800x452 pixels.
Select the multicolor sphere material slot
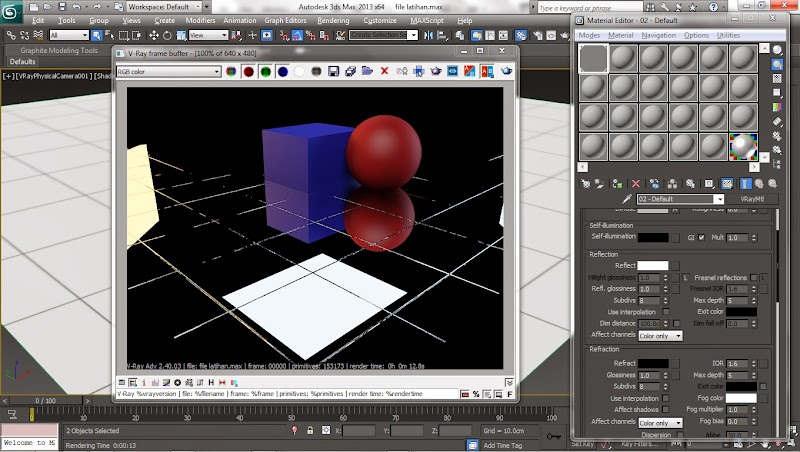click(x=743, y=147)
